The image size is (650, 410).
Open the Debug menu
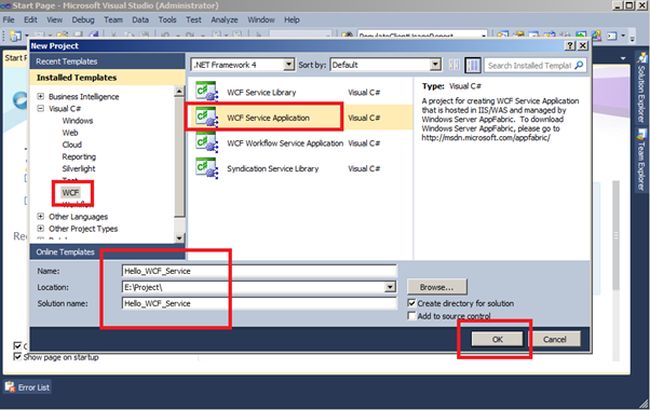pos(83,19)
